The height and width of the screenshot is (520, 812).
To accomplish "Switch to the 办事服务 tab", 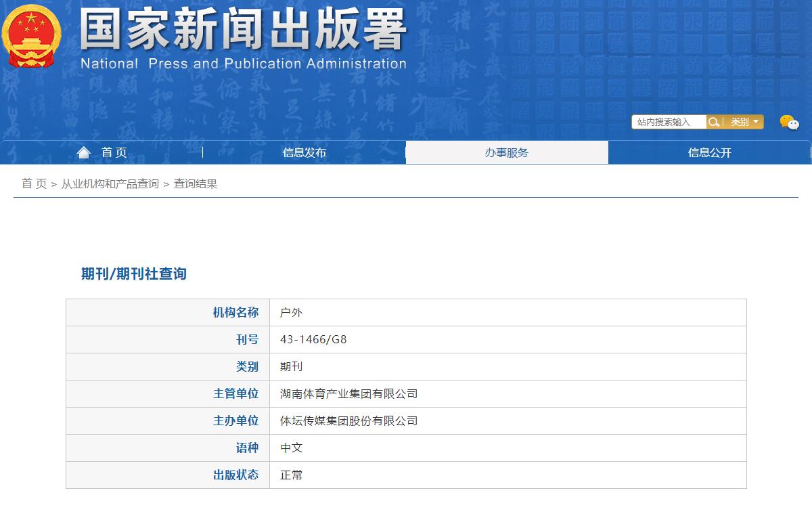I will 506,153.
